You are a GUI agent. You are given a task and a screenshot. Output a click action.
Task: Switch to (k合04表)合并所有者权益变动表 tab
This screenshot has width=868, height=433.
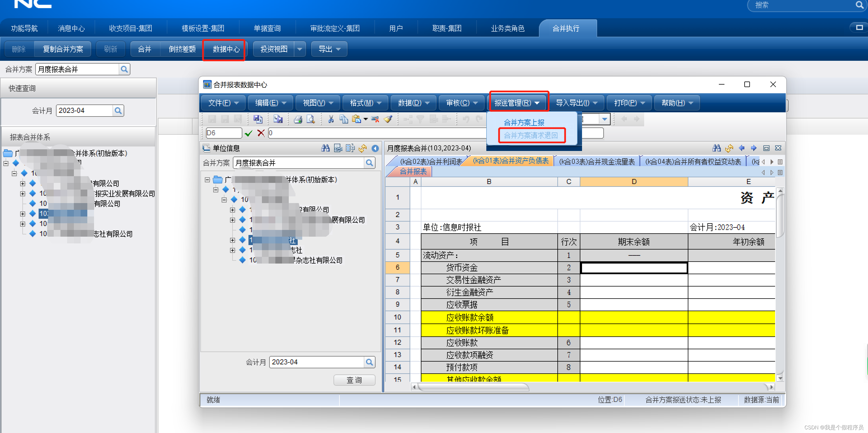pos(693,162)
